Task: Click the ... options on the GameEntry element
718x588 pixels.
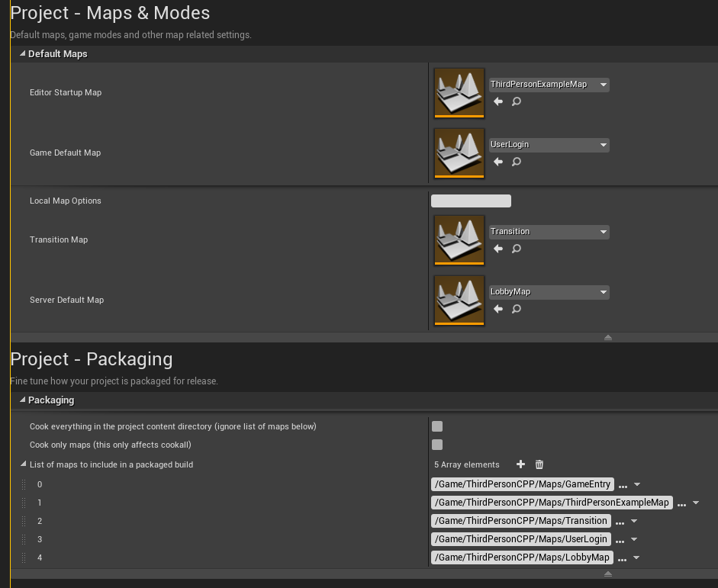Action: click(622, 484)
